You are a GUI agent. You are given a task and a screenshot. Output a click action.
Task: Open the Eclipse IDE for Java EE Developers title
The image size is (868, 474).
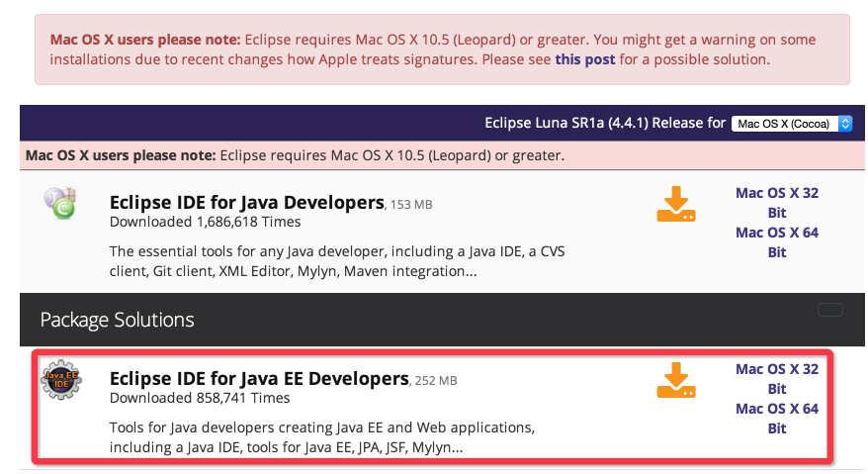(x=259, y=378)
